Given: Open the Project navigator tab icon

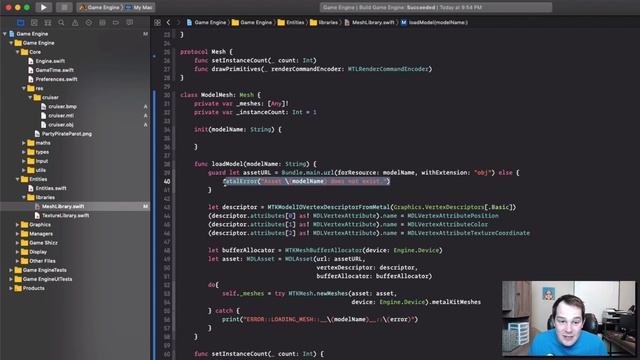Looking at the screenshot, I should click(21, 23).
